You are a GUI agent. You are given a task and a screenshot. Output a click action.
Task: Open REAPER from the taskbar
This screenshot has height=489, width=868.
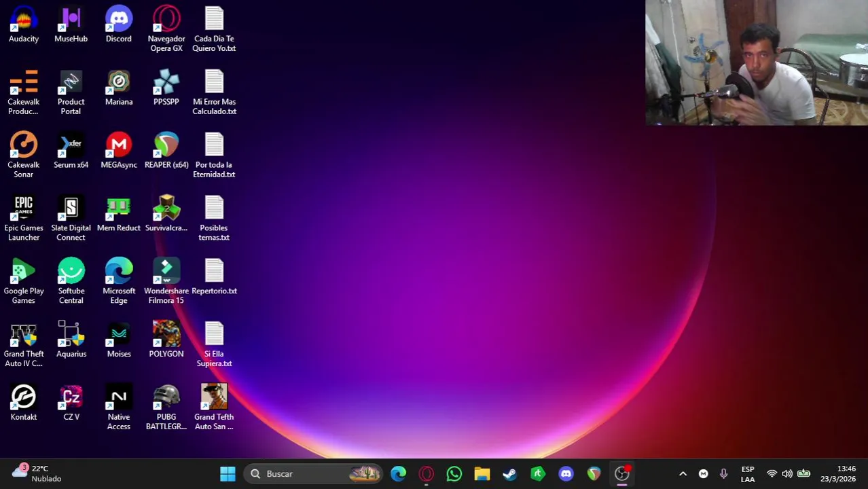(x=594, y=473)
